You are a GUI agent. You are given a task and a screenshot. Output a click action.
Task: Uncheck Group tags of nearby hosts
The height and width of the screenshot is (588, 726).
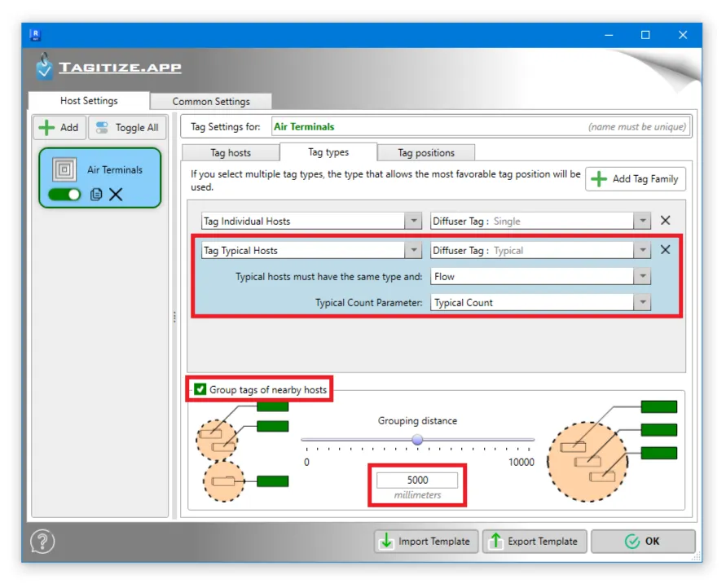pos(200,390)
